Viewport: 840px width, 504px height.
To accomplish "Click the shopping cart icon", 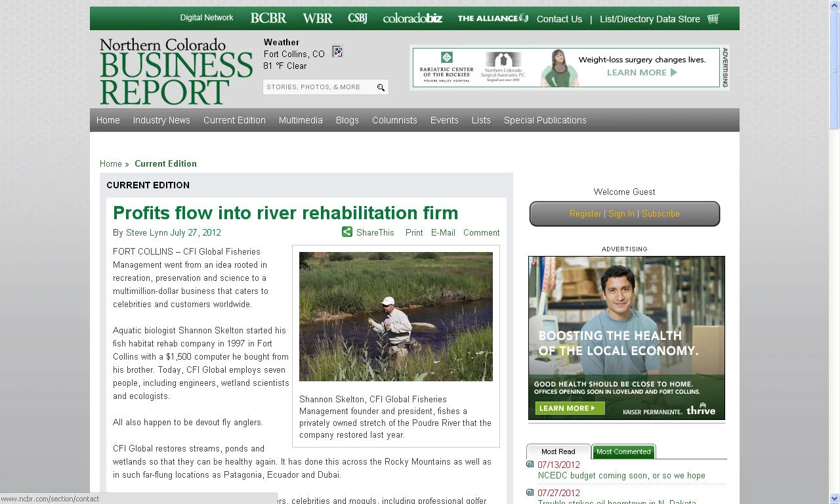I will 713,18.
